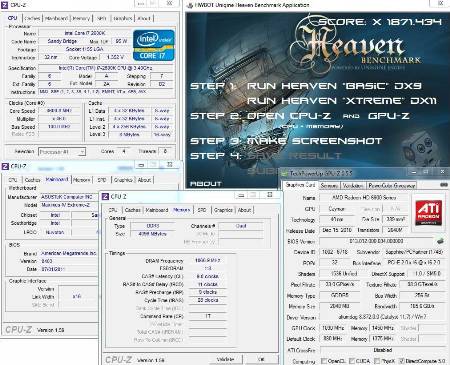Screen dimensions: 450x365
Task: Open SPD tab in the CPU-Z Memory window
Action: point(202,210)
